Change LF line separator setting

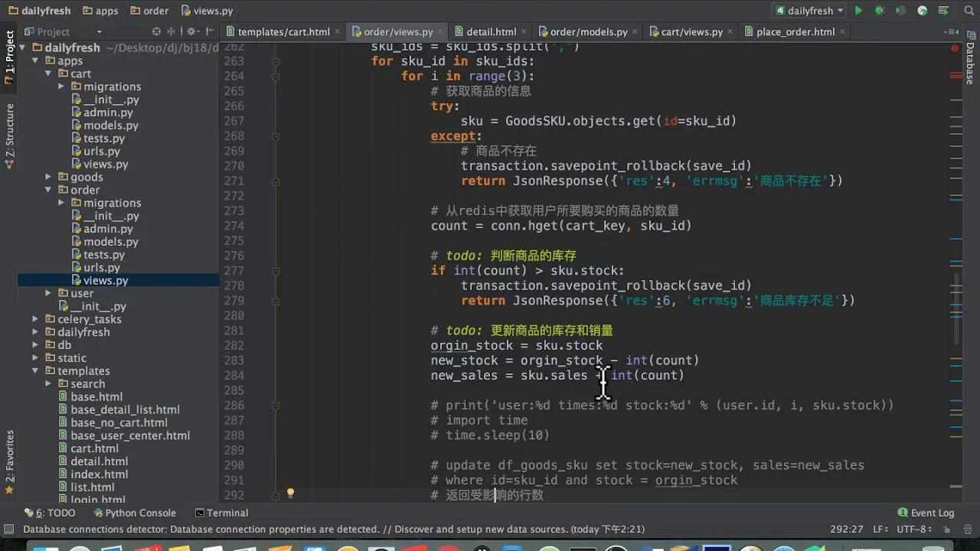point(879,529)
